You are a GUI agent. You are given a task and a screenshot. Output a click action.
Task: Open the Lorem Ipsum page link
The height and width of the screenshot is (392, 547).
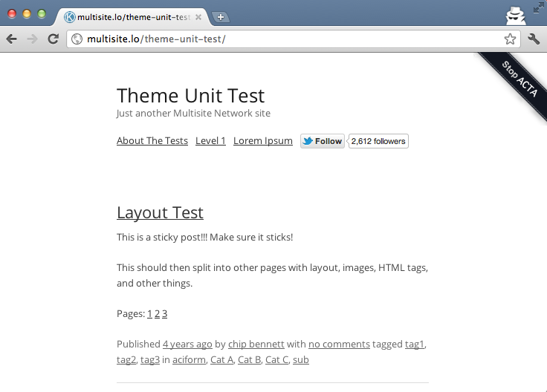262,141
